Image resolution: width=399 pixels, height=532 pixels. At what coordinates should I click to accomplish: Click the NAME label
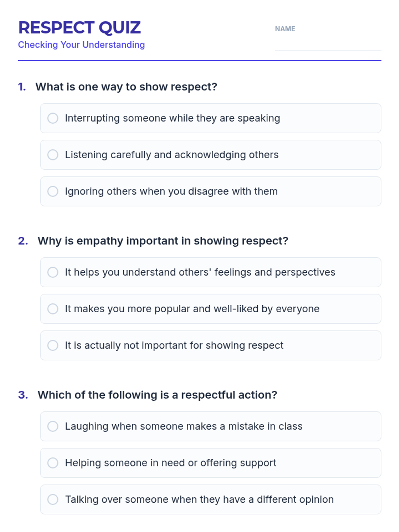click(285, 29)
